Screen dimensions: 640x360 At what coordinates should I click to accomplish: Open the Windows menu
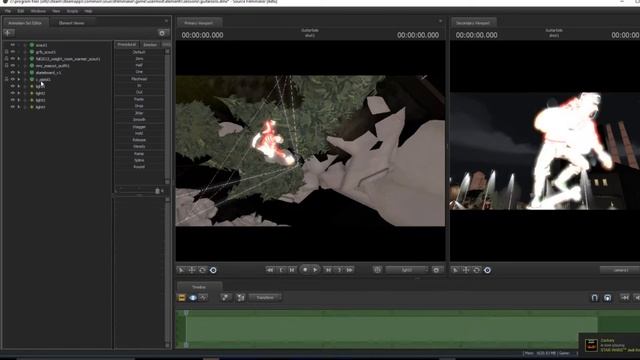(x=38, y=11)
